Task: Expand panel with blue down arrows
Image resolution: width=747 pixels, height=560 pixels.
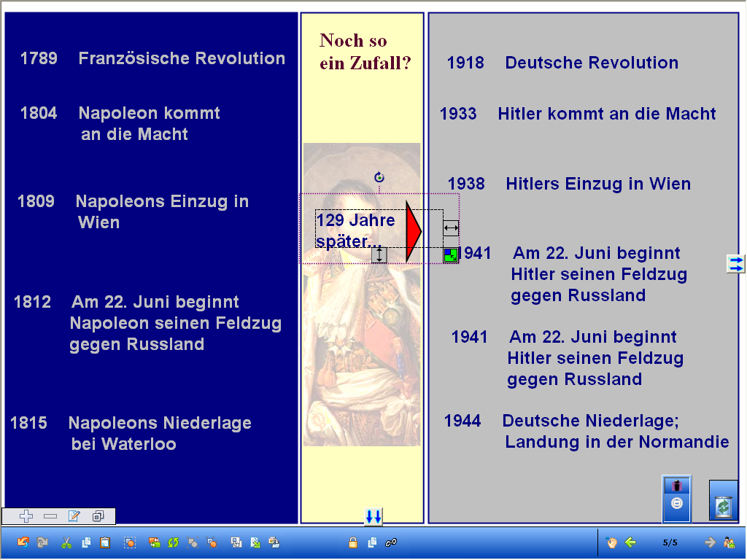Action: coord(373,516)
